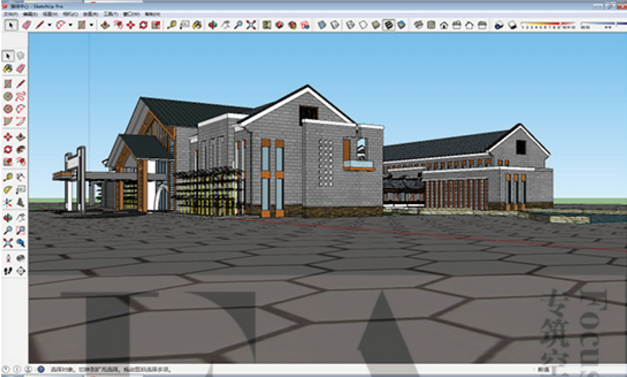The height and width of the screenshot is (377, 627).
Task: Click the first circular status bar icon
Action: [x=6, y=369]
